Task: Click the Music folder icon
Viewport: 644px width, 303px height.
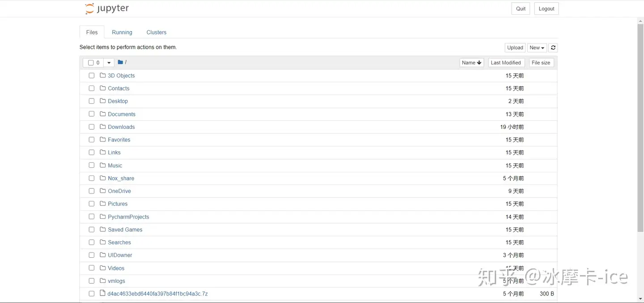Action: click(103, 165)
